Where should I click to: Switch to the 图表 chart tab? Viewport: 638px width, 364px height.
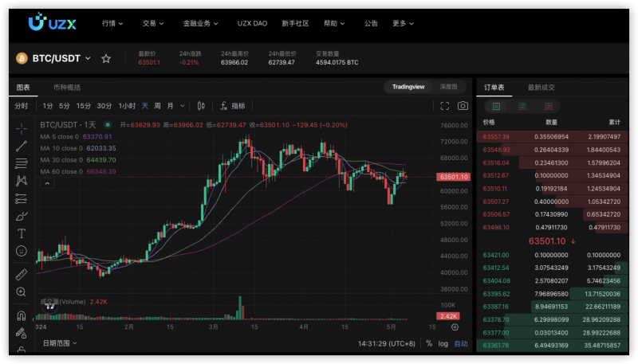tap(23, 88)
